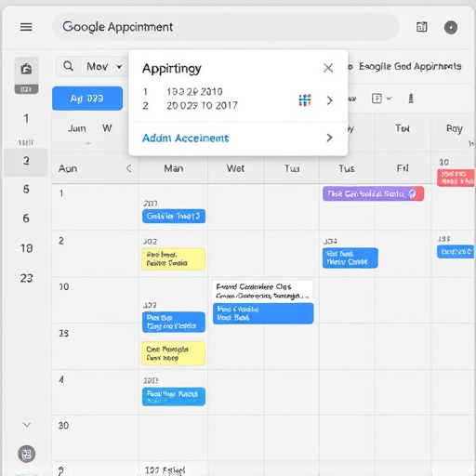
Task: Select the Tus column header
Action: pos(347,168)
